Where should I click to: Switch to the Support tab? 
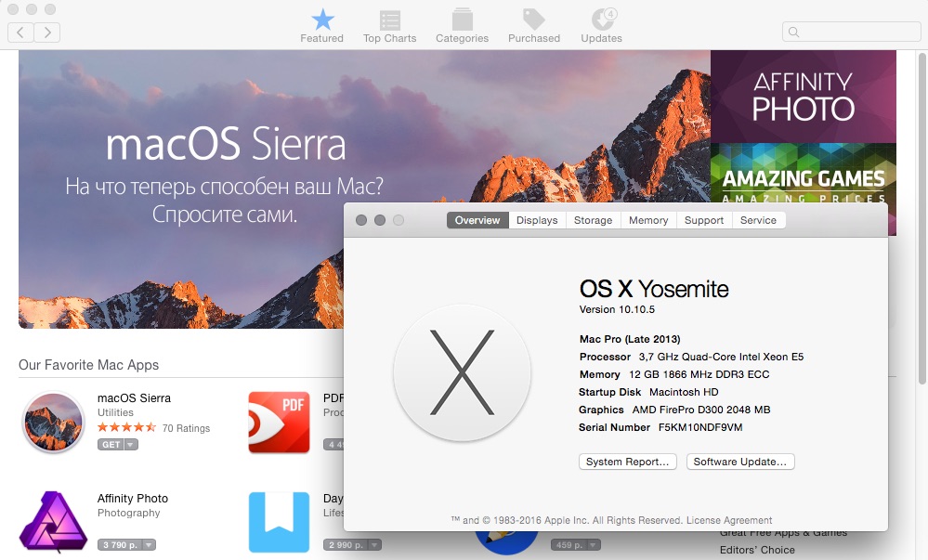(704, 220)
